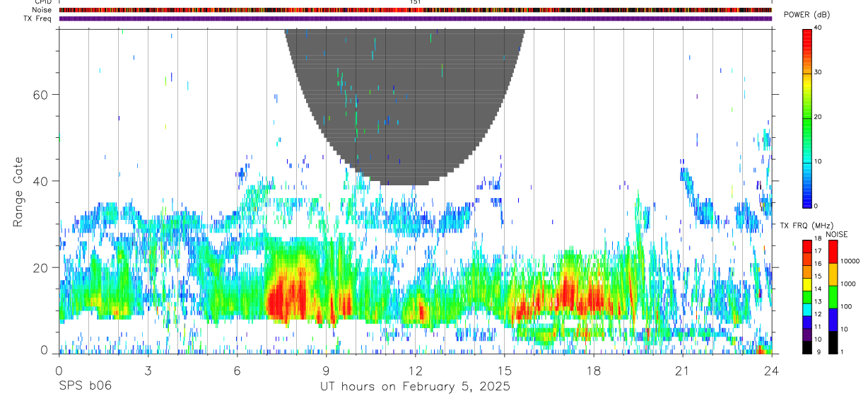The height and width of the screenshot is (401, 868).
Task: Click the x-axis tick label '12'
Action: pyautogui.click(x=416, y=371)
